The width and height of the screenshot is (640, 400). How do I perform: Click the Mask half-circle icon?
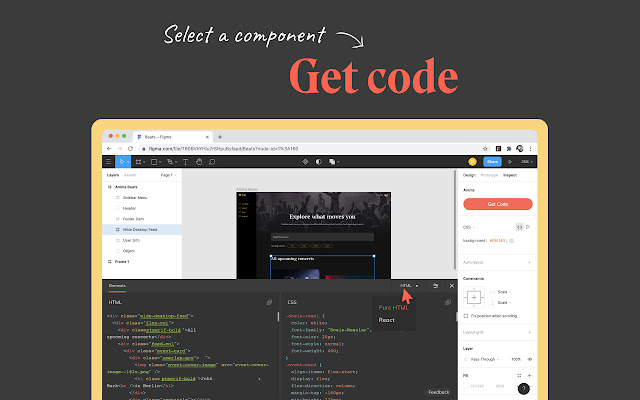(x=318, y=162)
